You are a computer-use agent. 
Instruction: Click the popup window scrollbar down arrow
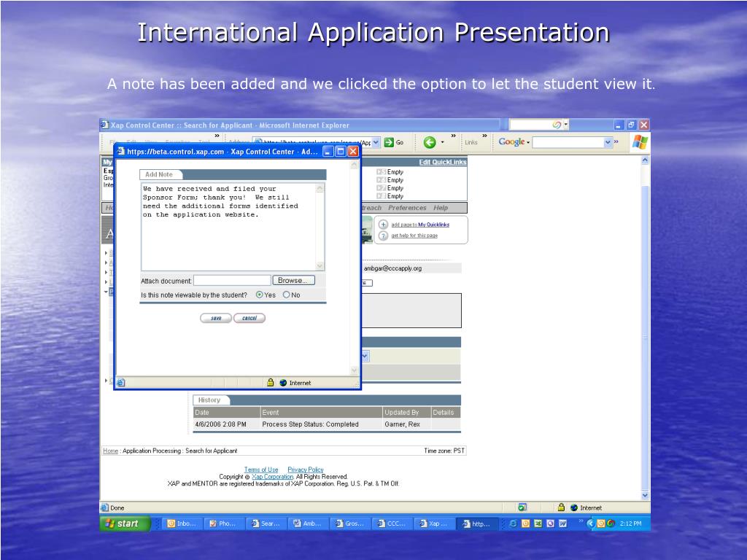pyautogui.click(x=354, y=370)
